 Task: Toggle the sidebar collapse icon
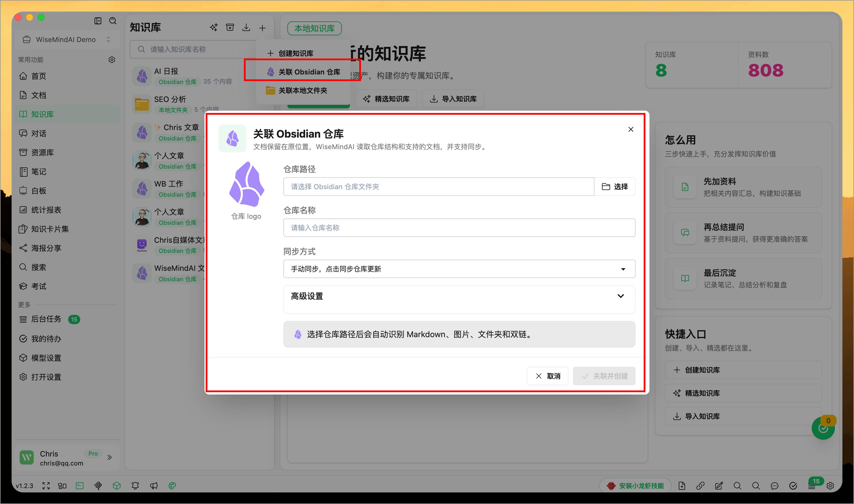tap(98, 21)
